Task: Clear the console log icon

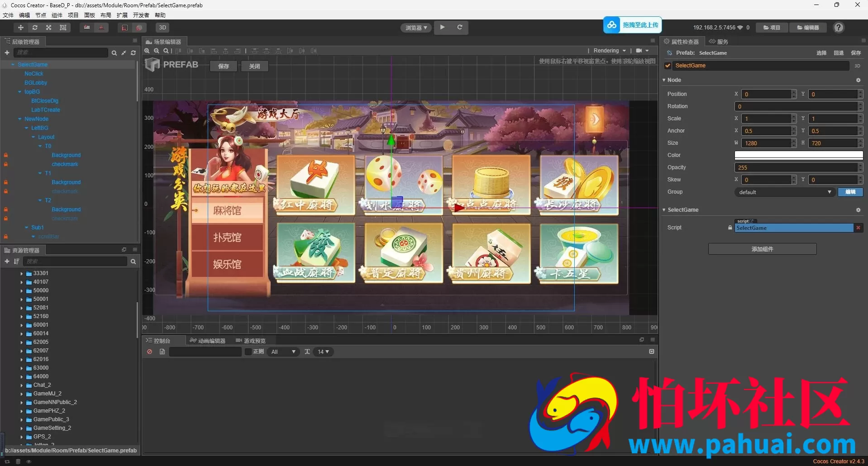Action: click(149, 352)
